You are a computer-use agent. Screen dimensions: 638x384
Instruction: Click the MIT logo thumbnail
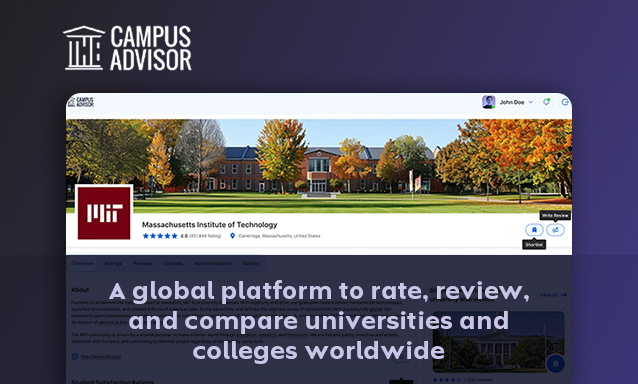(104, 213)
